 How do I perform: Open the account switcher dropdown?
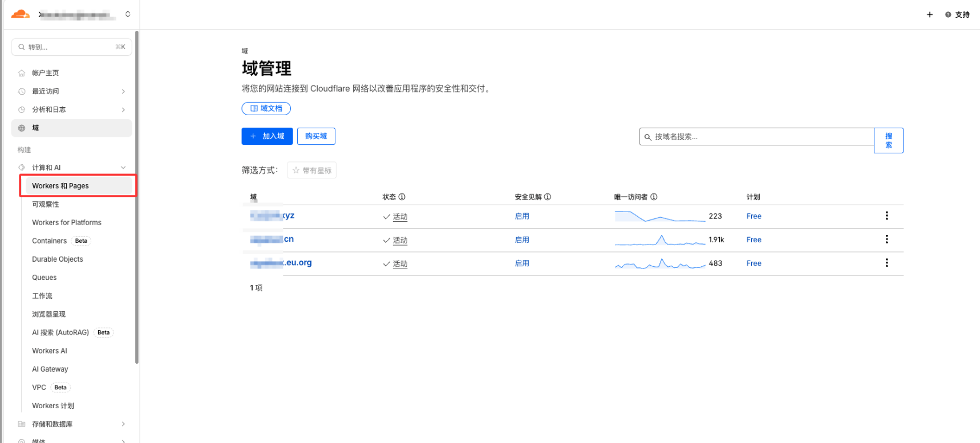[x=128, y=14]
